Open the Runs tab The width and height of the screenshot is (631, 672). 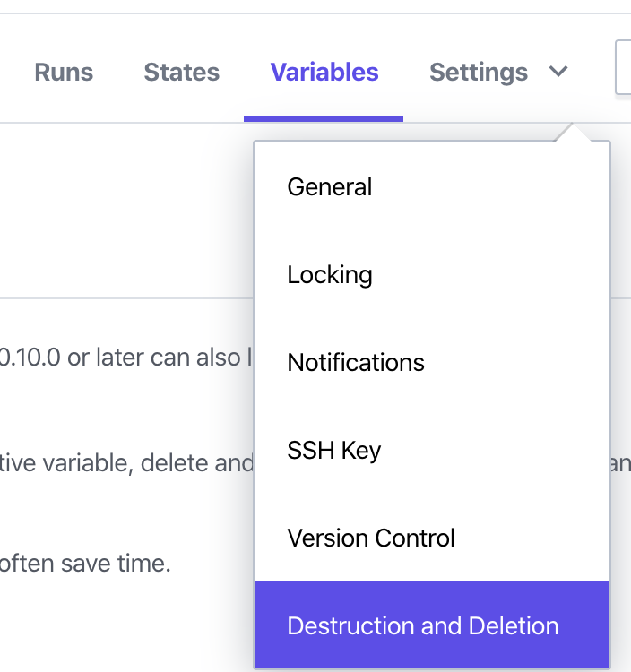pyautogui.click(x=64, y=73)
